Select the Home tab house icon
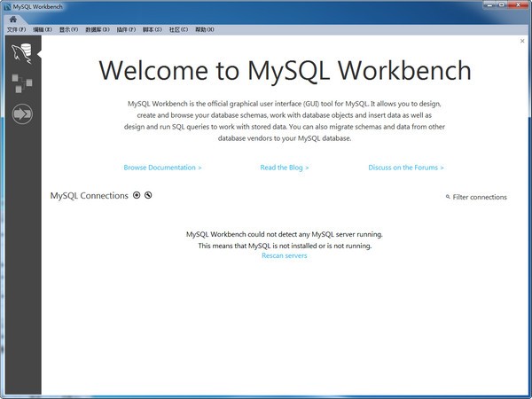532x399 pixels. coord(13,20)
